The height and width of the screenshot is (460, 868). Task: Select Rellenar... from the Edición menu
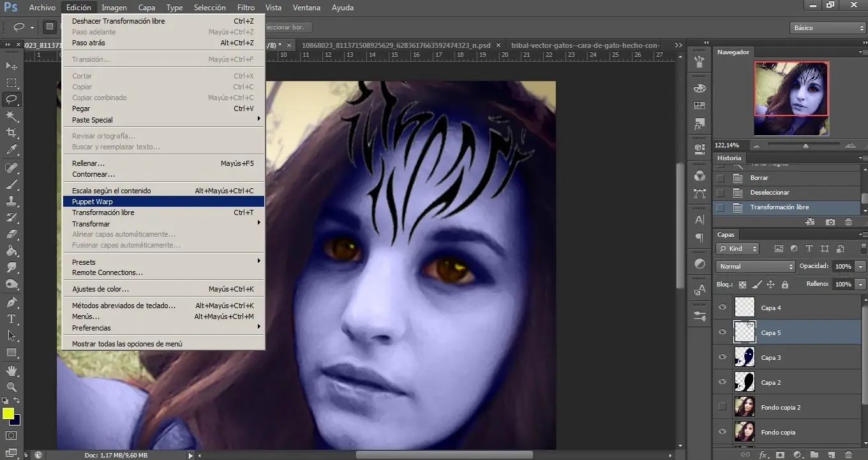coord(163,163)
